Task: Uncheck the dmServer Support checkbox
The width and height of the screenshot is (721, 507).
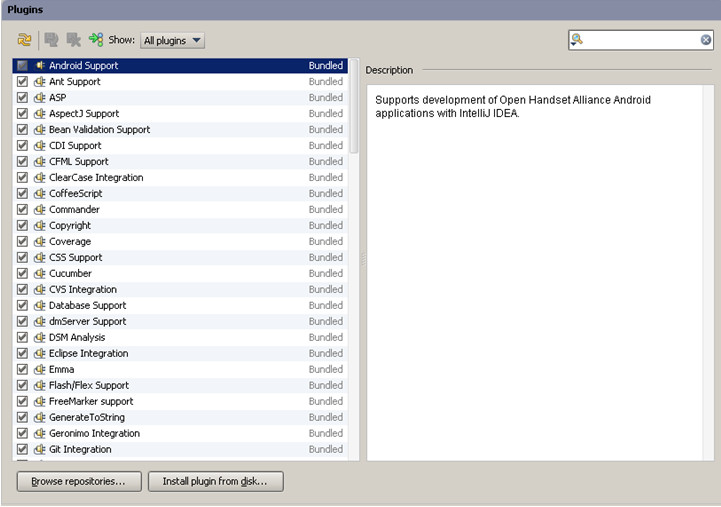Action: 22,321
